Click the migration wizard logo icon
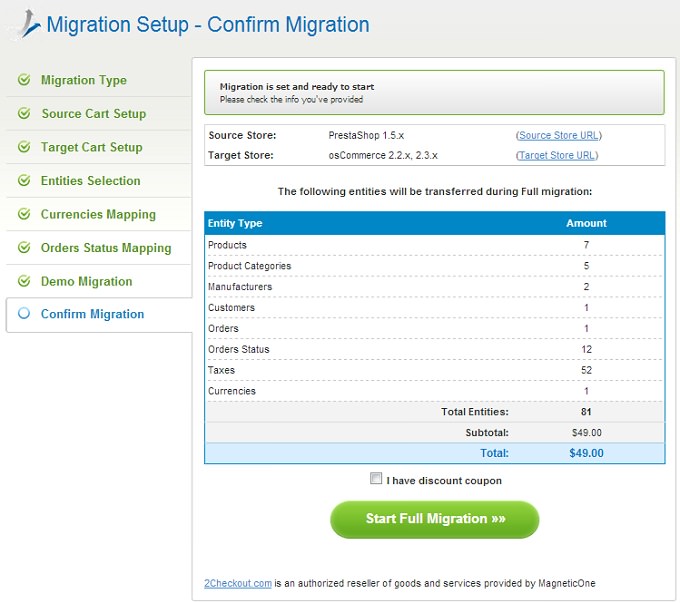 (x=28, y=24)
